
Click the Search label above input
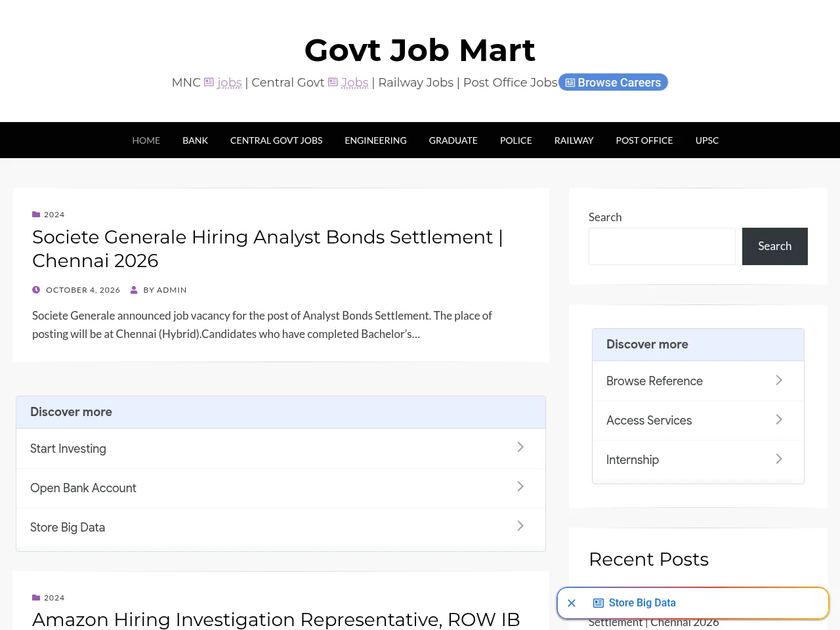point(605,217)
